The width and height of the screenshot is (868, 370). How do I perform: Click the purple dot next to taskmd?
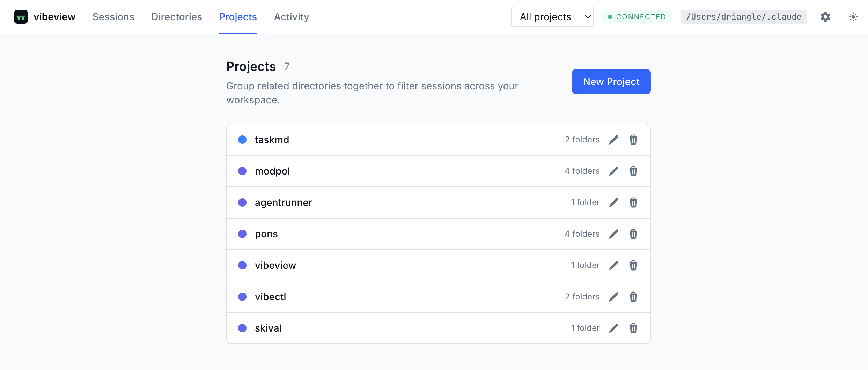242,140
